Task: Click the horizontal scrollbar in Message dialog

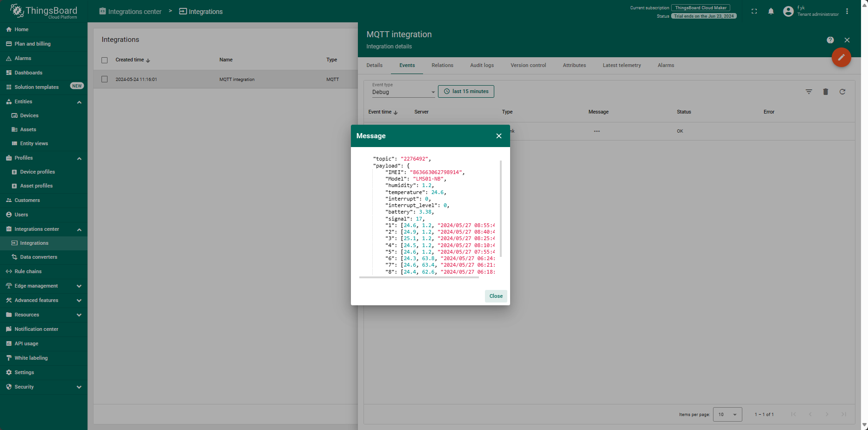Action: pyautogui.click(x=419, y=277)
